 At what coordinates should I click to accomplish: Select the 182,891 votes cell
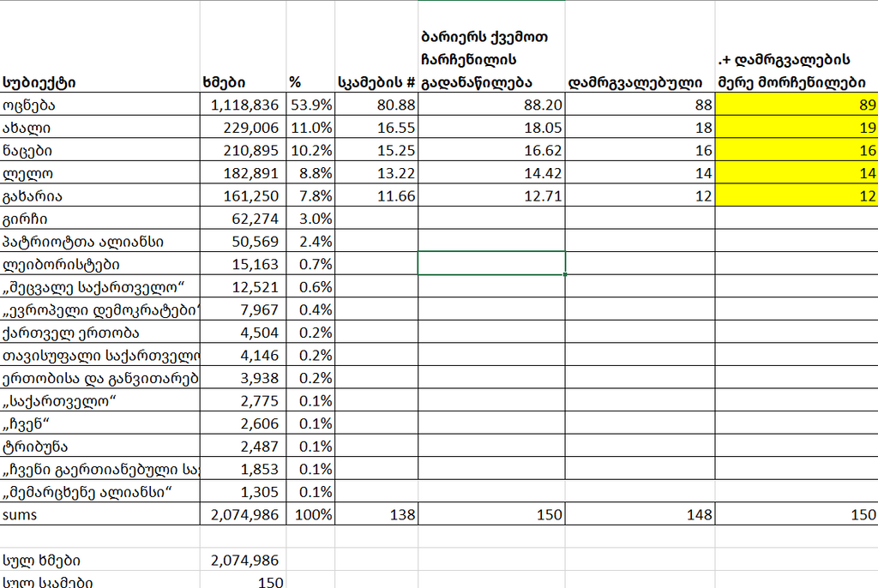click(x=243, y=173)
